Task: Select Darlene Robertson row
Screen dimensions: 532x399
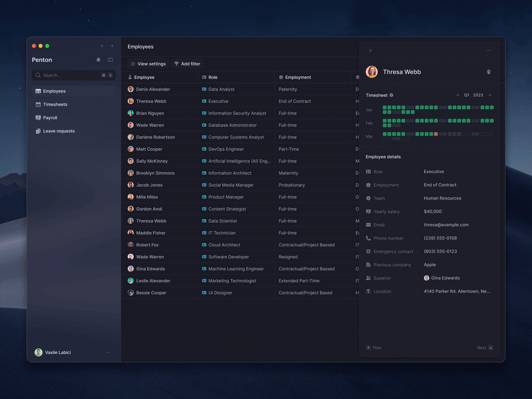Action: click(240, 137)
